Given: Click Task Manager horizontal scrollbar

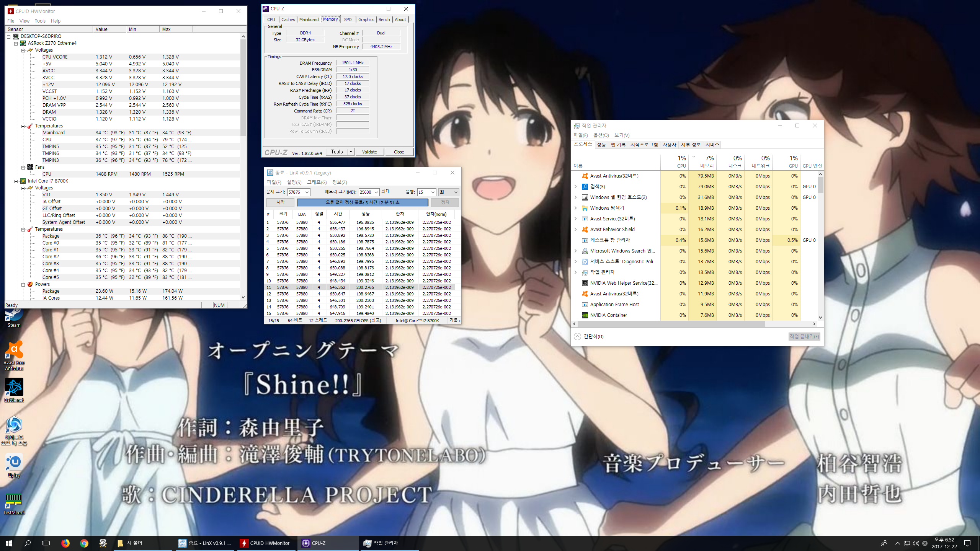Looking at the screenshot, I should tap(672, 324).
